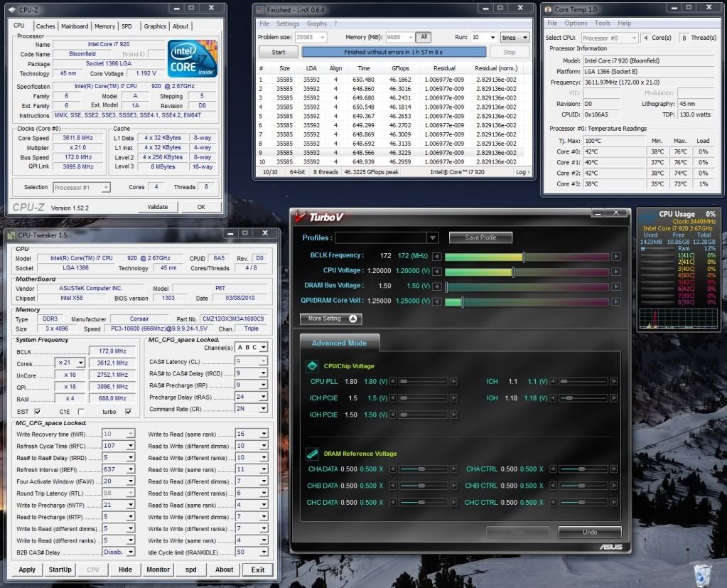Toggle the turbo checkbox in CPU-Tweaker

click(x=128, y=412)
